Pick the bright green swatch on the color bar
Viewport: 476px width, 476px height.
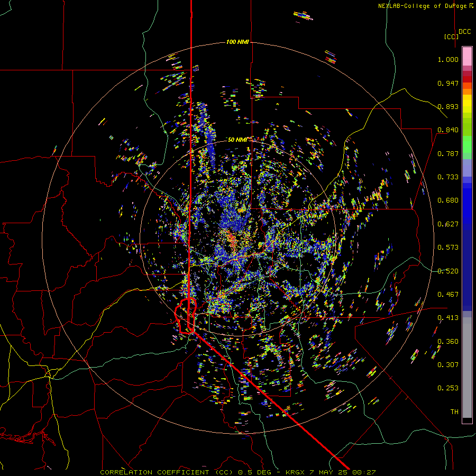(x=467, y=144)
